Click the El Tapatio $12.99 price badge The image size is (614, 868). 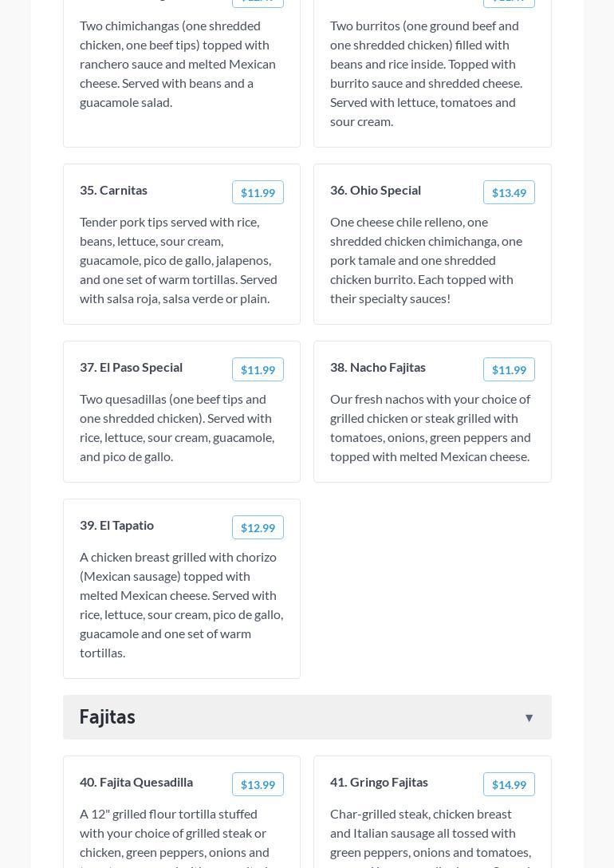click(258, 527)
